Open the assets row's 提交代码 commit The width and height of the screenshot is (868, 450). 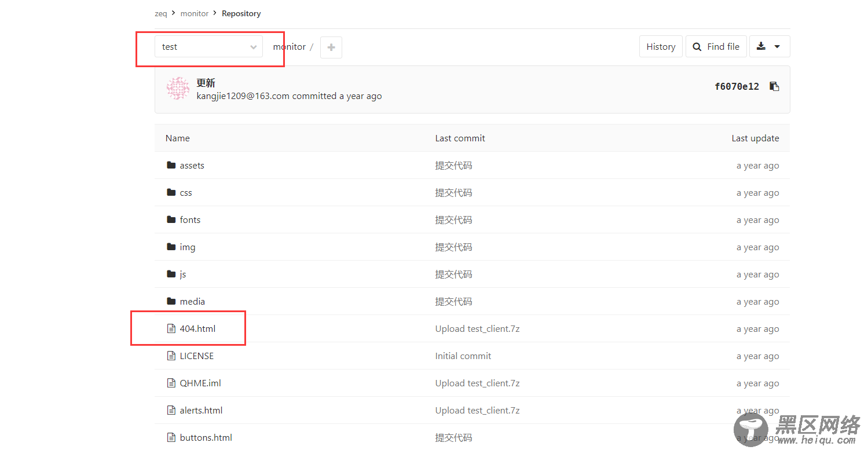pyautogui.click(x=453, y=166)
